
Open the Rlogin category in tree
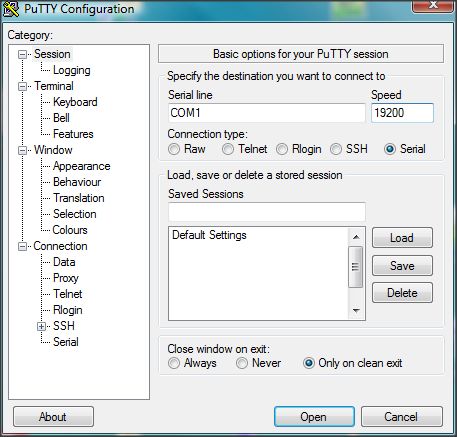tap(68, 310)
